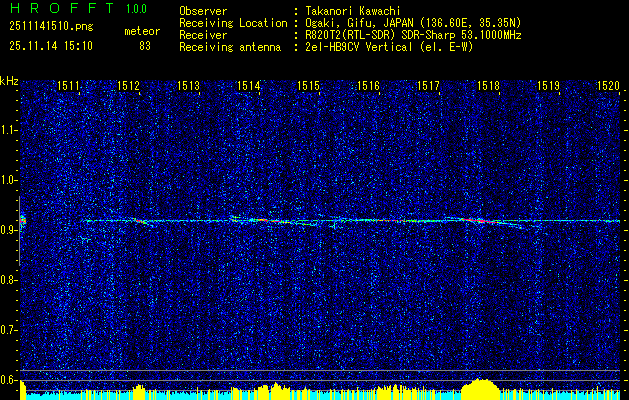The image size is (629, 400).
Task: Click time marker 1515
Action: [308, 85]
